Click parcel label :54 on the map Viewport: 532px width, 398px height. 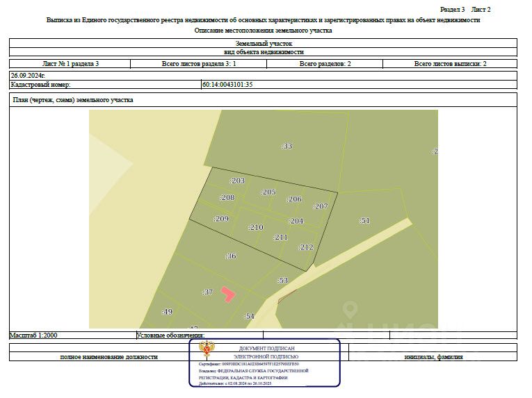point(250,316)
